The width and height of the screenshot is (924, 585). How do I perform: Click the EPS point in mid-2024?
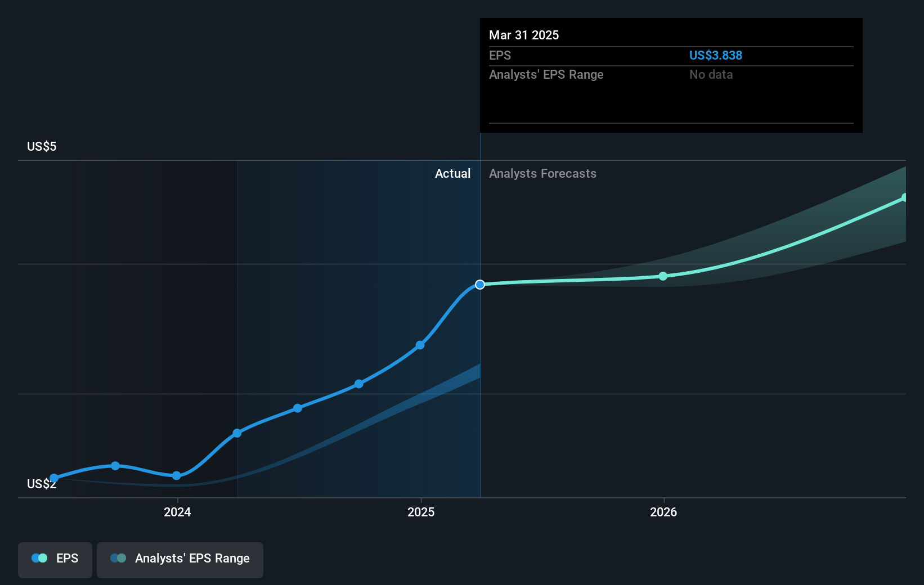coord(298,408)
